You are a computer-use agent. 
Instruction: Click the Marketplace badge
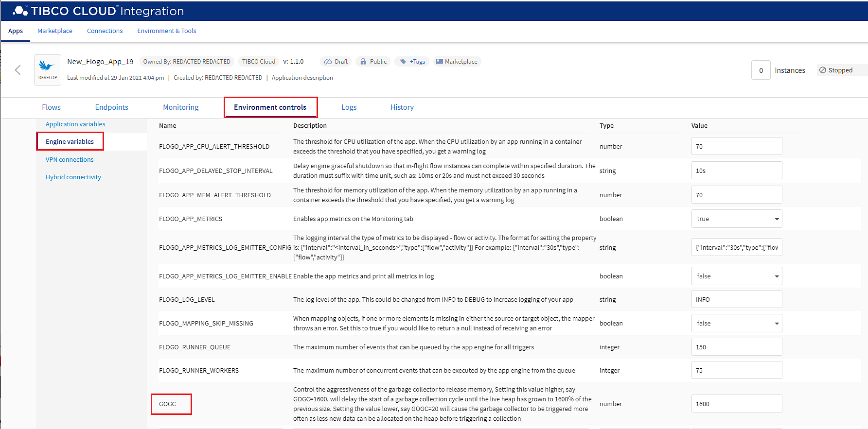coord(457,62)
